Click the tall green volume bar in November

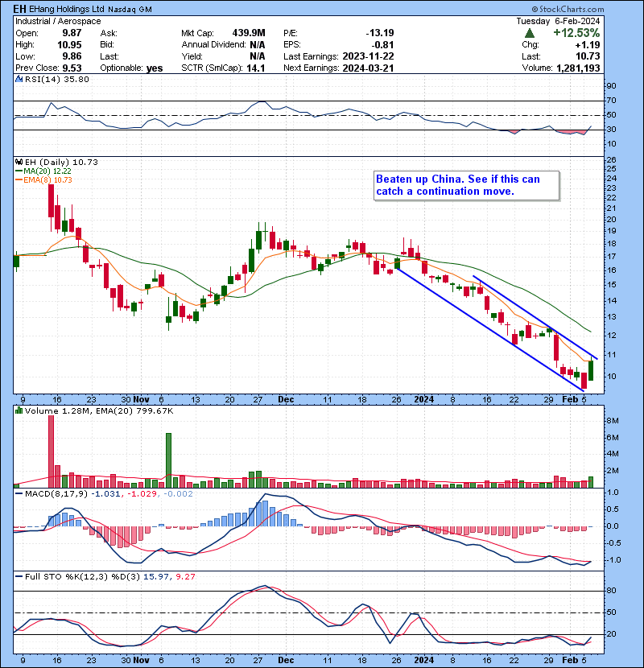(169, 460)
